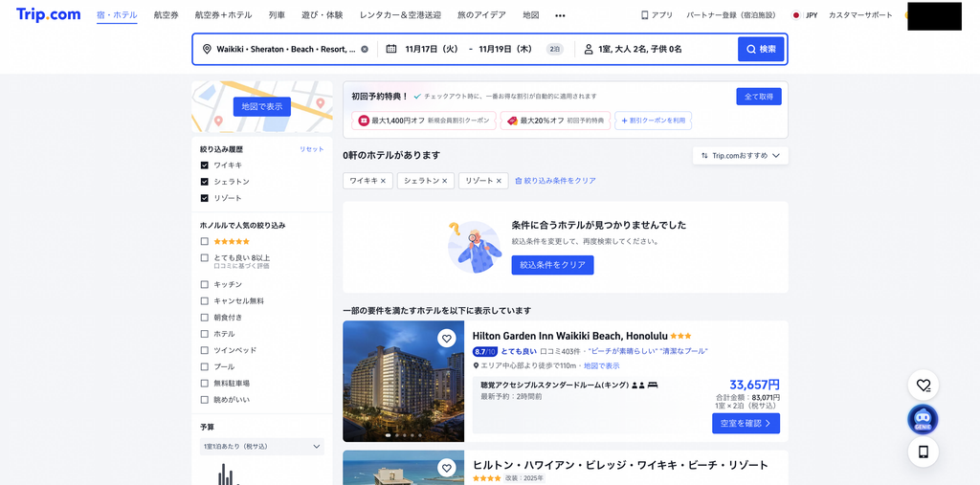Click the blue 検索 search button
Viewport: 980px width, 485px height.
pos(761,49)
